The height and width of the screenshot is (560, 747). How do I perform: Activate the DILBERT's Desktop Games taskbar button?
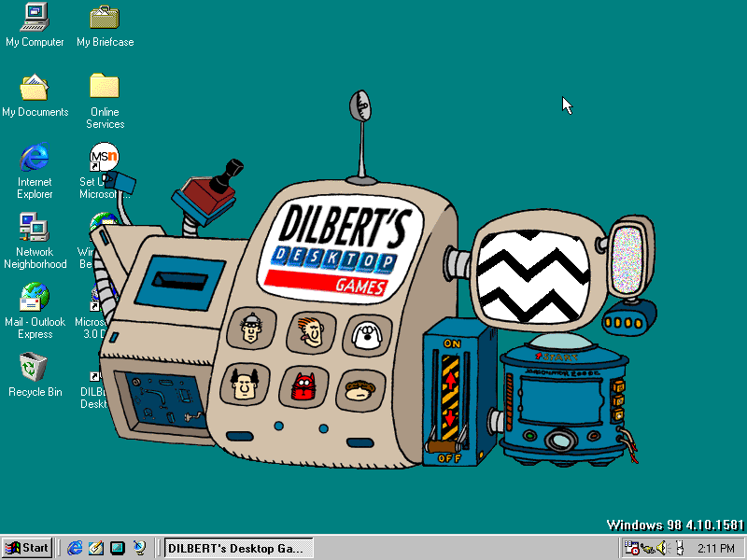click(x=238, y=548)
